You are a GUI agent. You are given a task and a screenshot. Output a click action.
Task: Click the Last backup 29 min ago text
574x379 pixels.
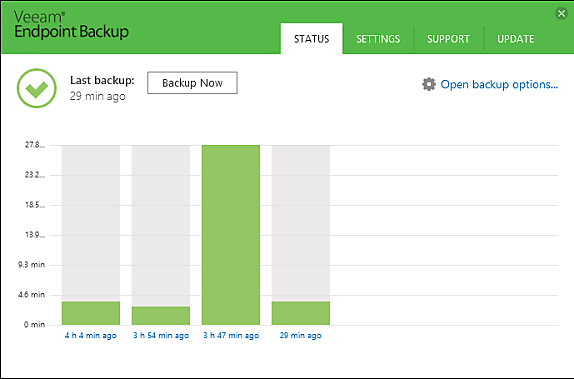point(102,88)
